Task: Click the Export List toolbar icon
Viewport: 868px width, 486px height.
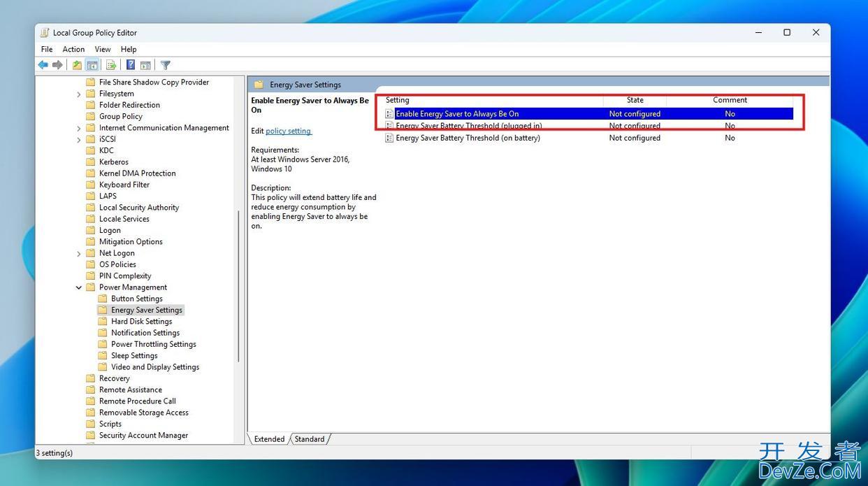Action: click(x=110, y=65)
